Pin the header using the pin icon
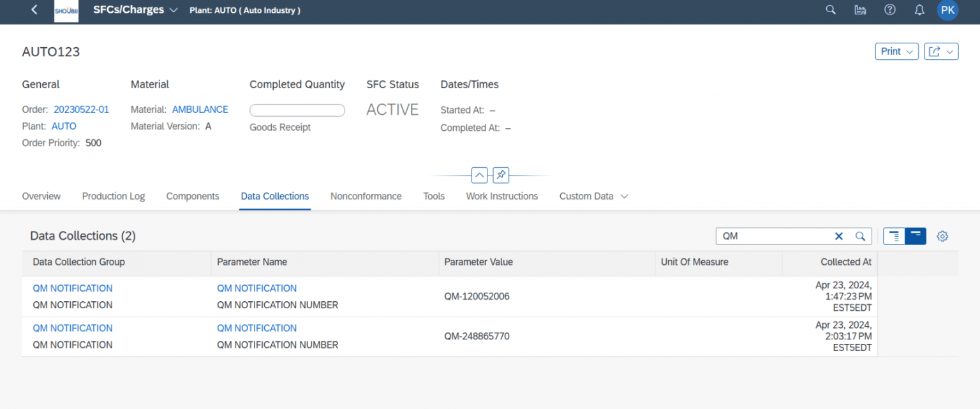This screenshot has width=980, height=409. [500, 175]
